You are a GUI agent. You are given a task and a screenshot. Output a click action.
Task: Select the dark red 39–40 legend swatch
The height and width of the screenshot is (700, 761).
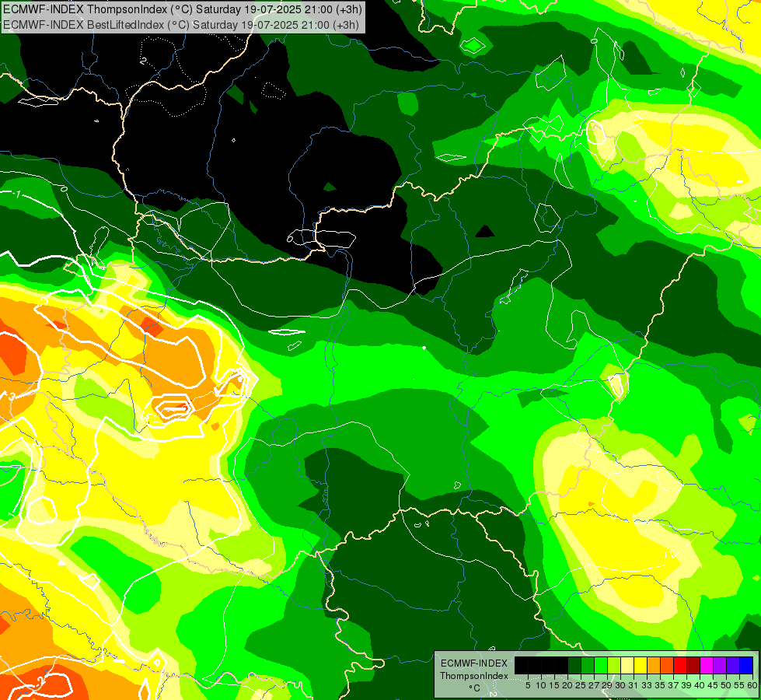[693, 665]
